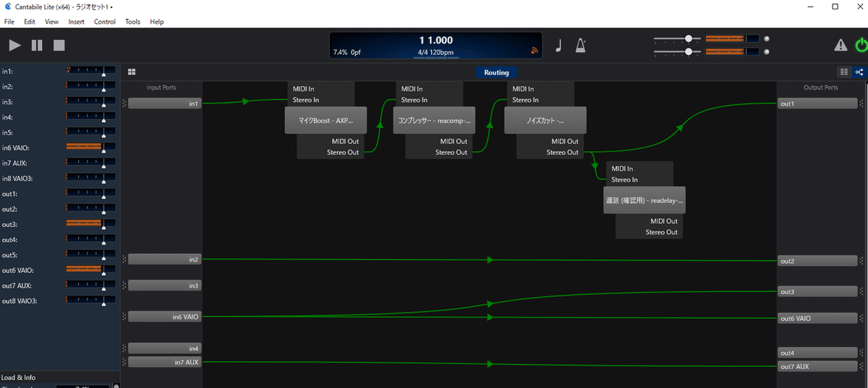The width and height of the screenshot is (868, 388).
Task: Open the File menu
Action: coord(9,22)
